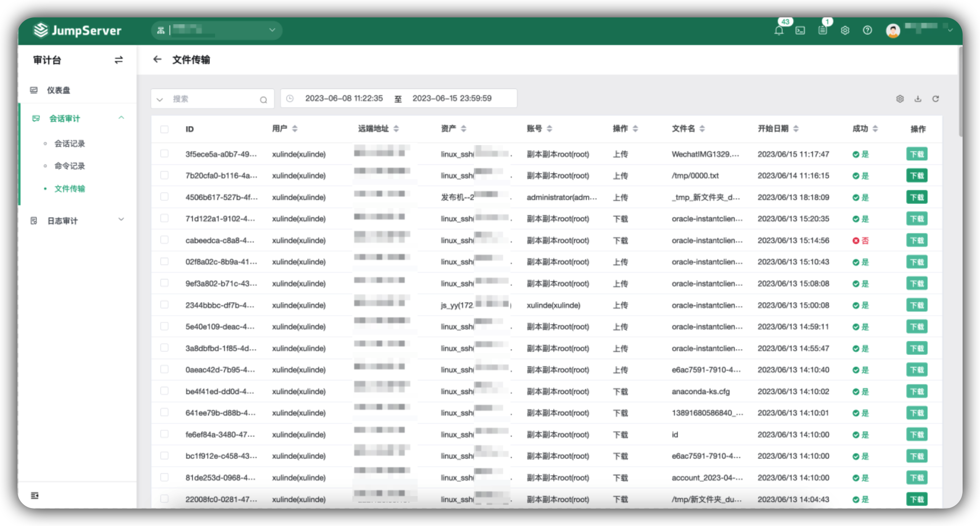Viewport: 980px width, 526px height.
Task: Click the page vertical scrollbar
Action: pyautogui.click(x=960, y=92)
